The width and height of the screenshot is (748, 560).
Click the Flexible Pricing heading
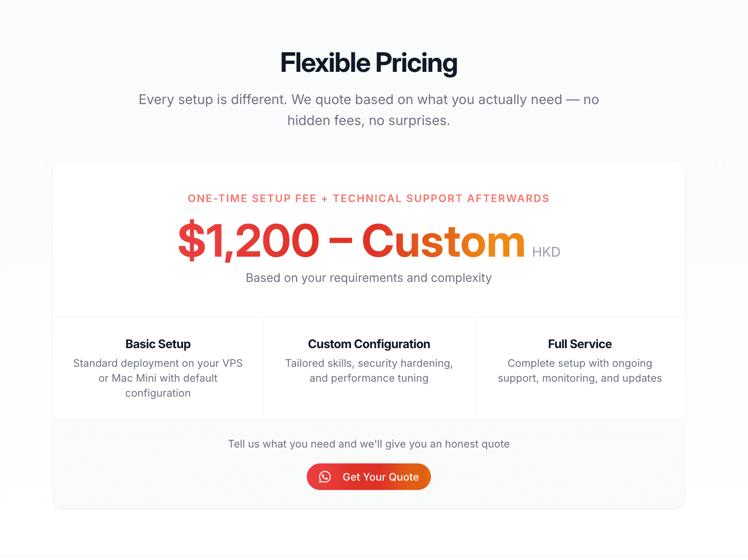(368, 62)
